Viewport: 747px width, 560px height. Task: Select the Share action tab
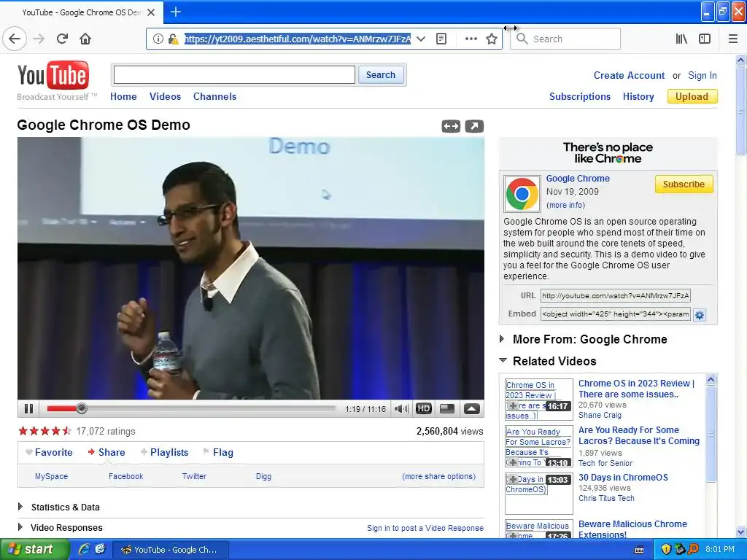tap(107, 452)
